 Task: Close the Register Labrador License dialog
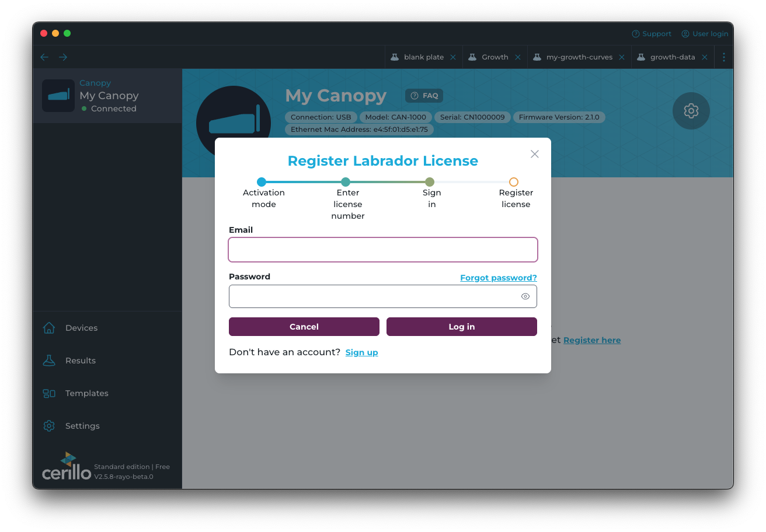(x=534, y=154)
